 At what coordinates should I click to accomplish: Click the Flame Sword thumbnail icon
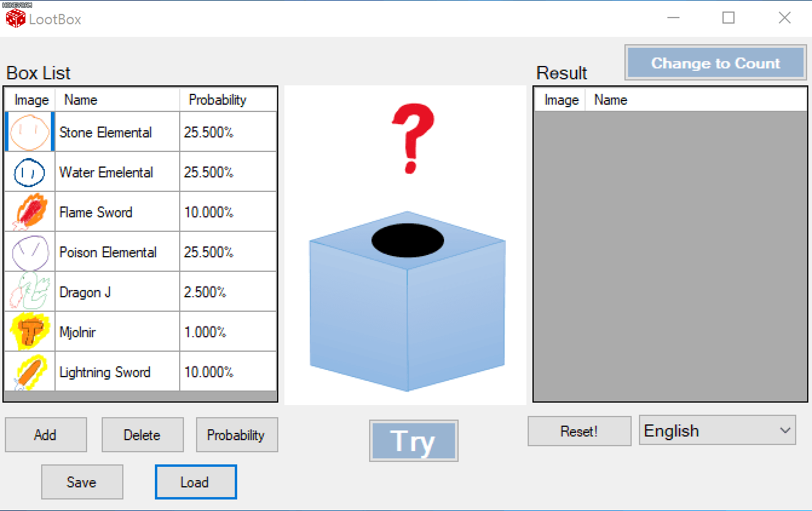(x=29, y=211)
